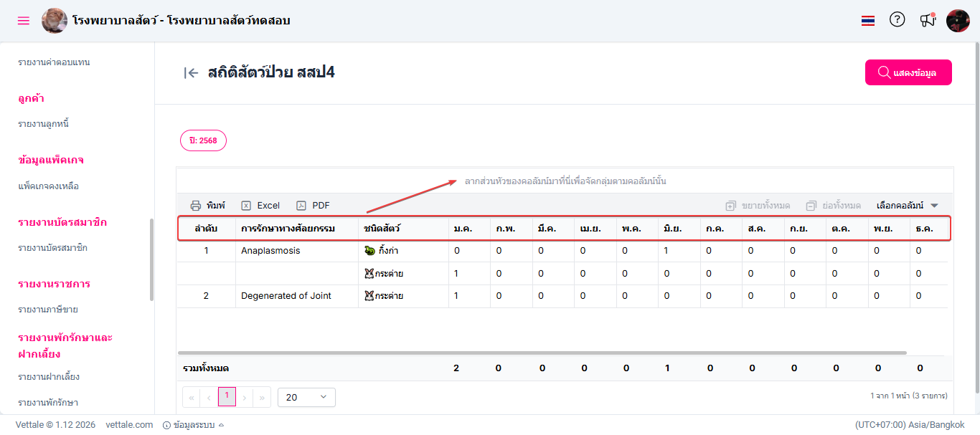Select page 1 in pagination
Image resolution: width=980 pixels, height=435 pixels.
[x=227, y=396]
